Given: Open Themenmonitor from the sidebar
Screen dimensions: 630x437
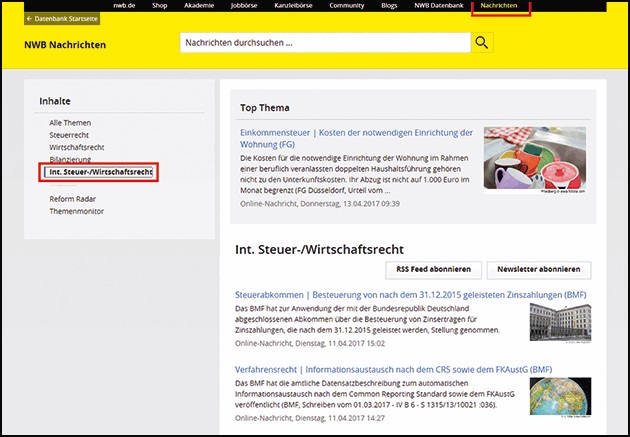Looking at the screenshot, I should (x=76, y=211).
